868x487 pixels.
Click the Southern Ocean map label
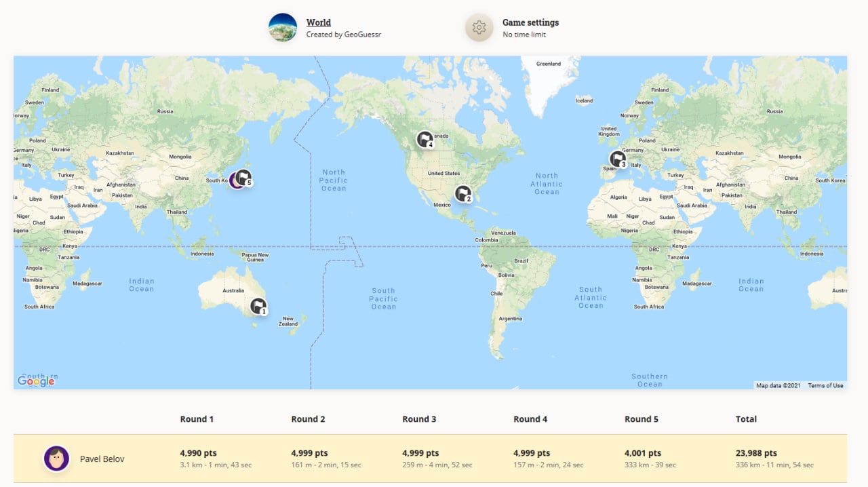650,381
